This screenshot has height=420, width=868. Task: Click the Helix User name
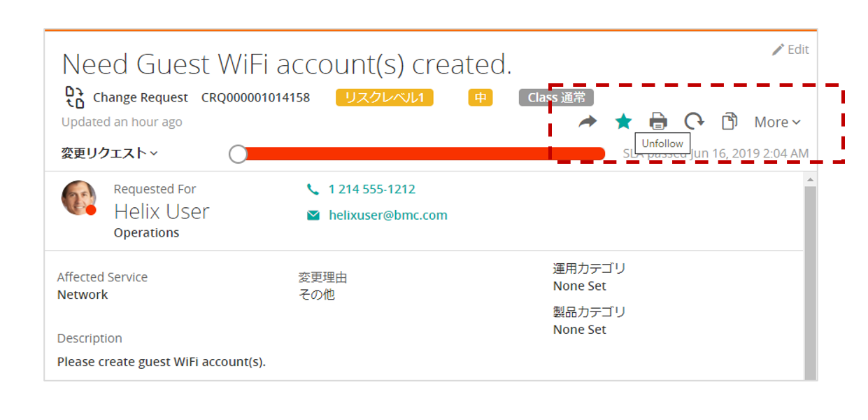(x=162, y=211)
